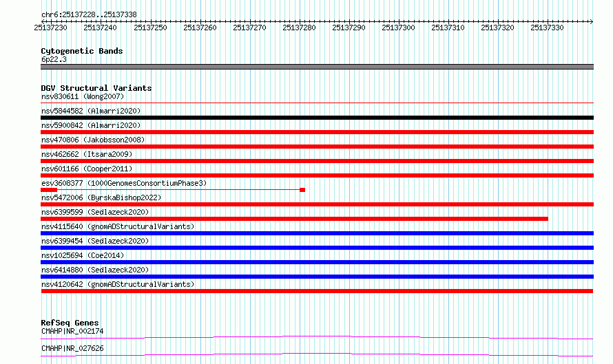Screen dimensions: 613x364
Task: Select the gray 6p22.3 cytoband bar
Action: tap(317, 67)
